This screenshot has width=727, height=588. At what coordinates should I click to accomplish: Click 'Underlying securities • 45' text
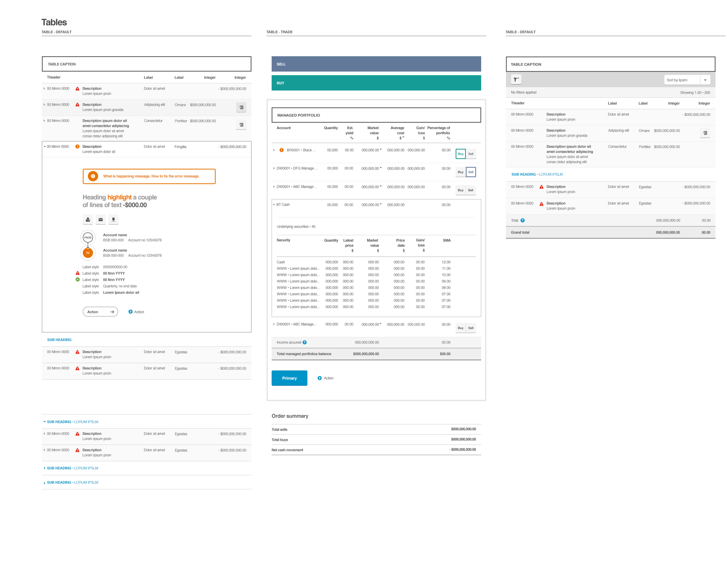click(x=296, y=227)
